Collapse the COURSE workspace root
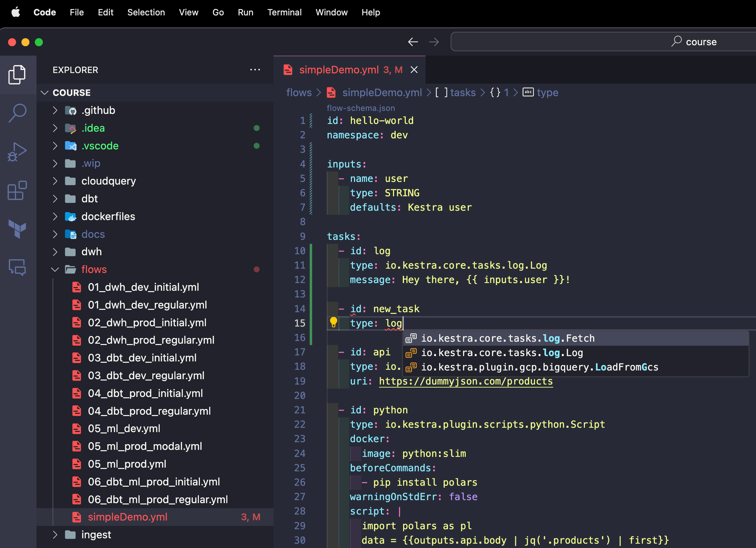 [x=45, y=92]
